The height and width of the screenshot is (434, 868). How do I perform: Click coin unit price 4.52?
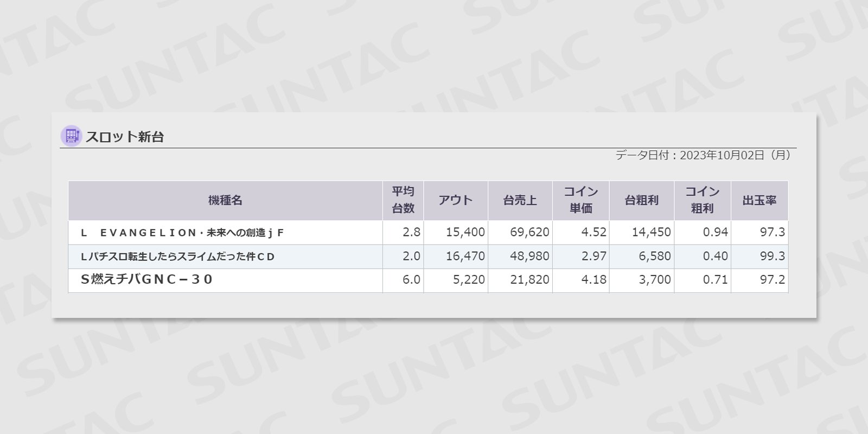click(594, 232)
